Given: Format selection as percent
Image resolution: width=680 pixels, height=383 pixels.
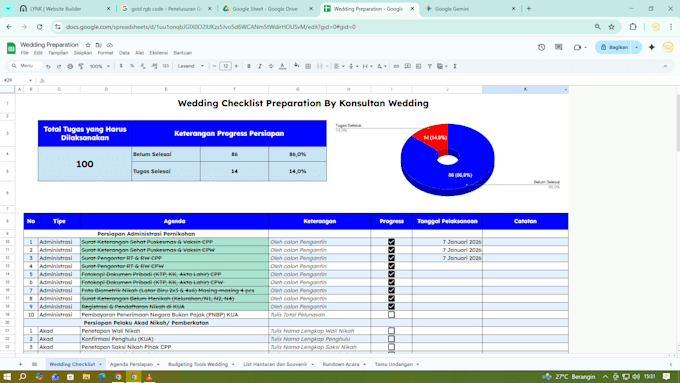Looking at the screenshot, I should pos(132,66).
